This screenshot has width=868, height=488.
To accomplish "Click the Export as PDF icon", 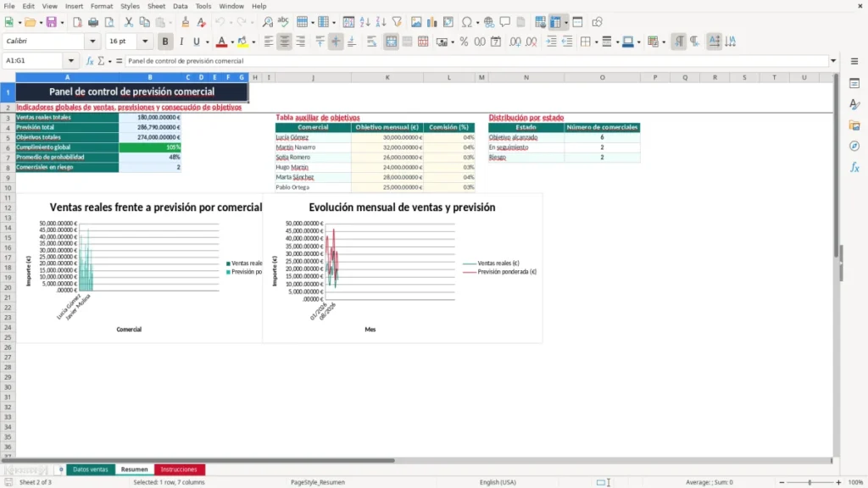I will pyautogui.click(x=77, y=22).
